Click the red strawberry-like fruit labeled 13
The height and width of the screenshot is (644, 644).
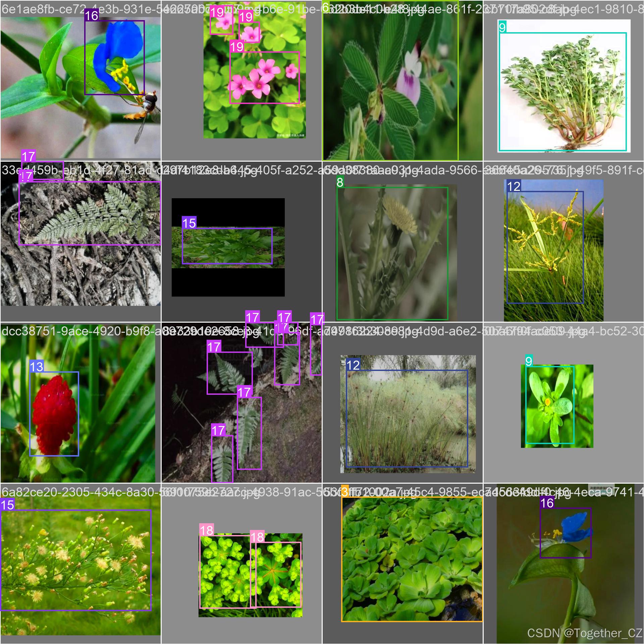tap(54, 414)
